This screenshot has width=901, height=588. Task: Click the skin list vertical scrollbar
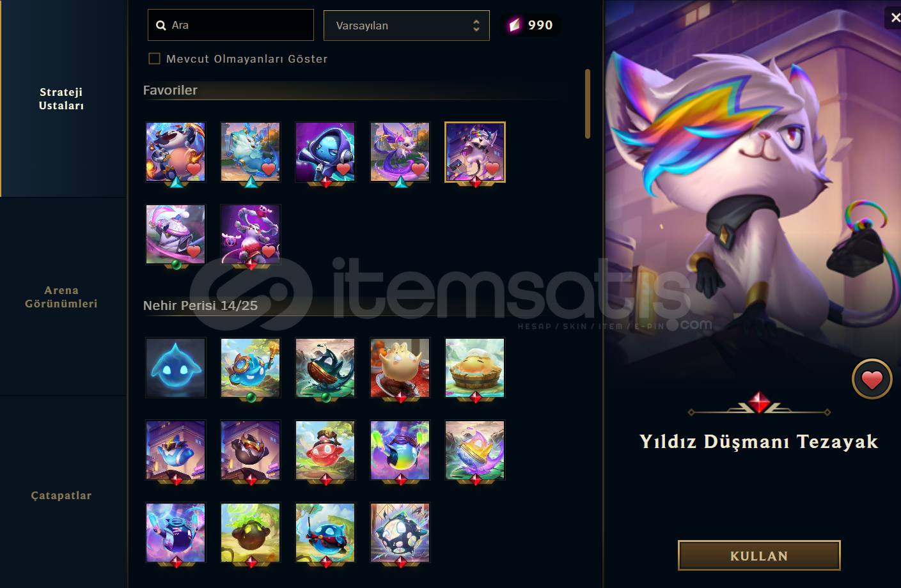pos(587,104)
